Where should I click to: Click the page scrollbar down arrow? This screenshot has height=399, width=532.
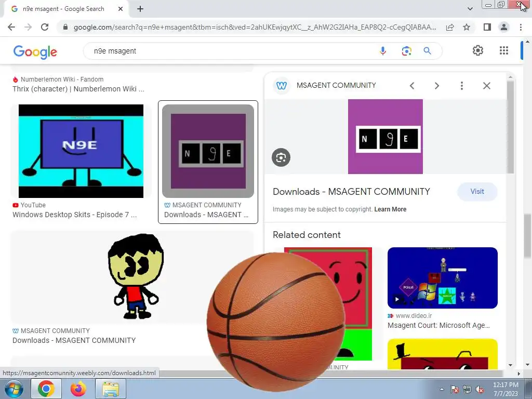click(x=527, y=365)
